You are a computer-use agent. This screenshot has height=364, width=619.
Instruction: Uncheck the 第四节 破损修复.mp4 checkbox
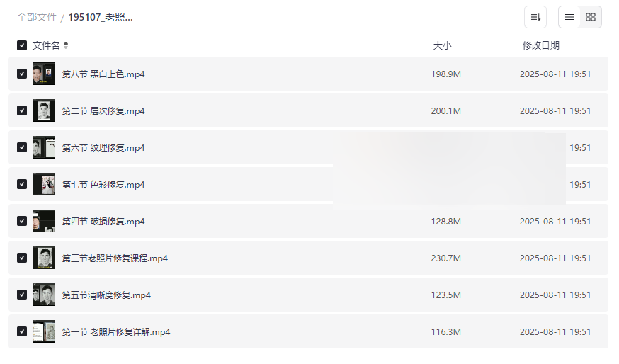[22, 221]
